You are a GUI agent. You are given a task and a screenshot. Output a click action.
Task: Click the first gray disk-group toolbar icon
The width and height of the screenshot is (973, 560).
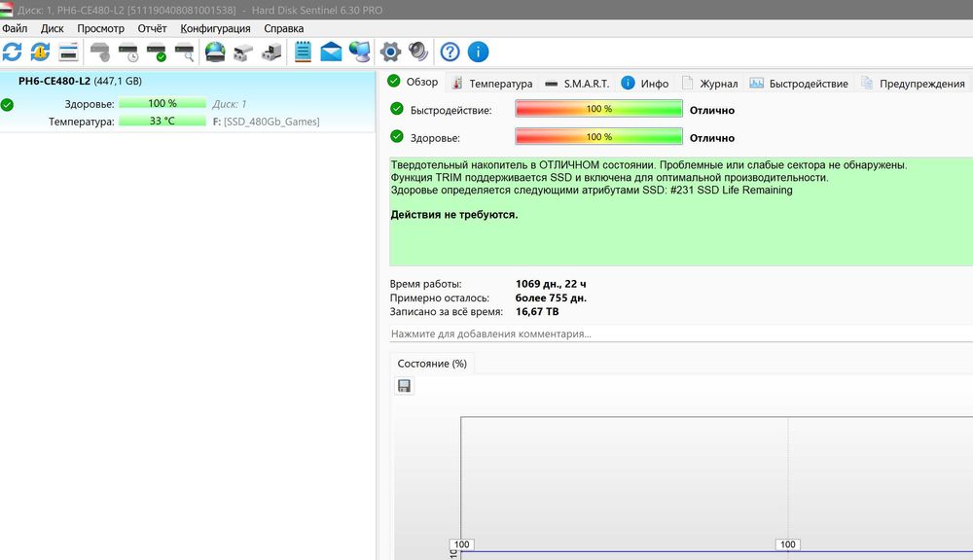click(x=243, y=52)
